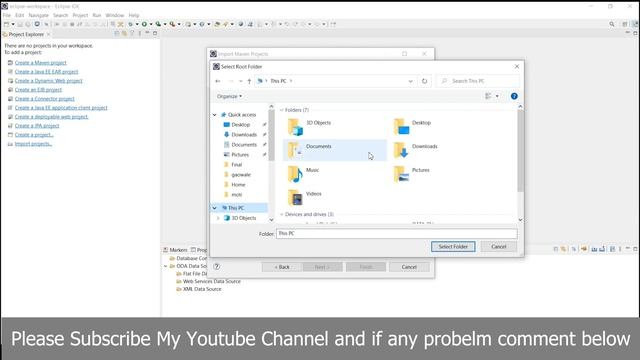Click the Select Folder button
The height and width of the screenshot is (360, 640).
tap(453, 247)
